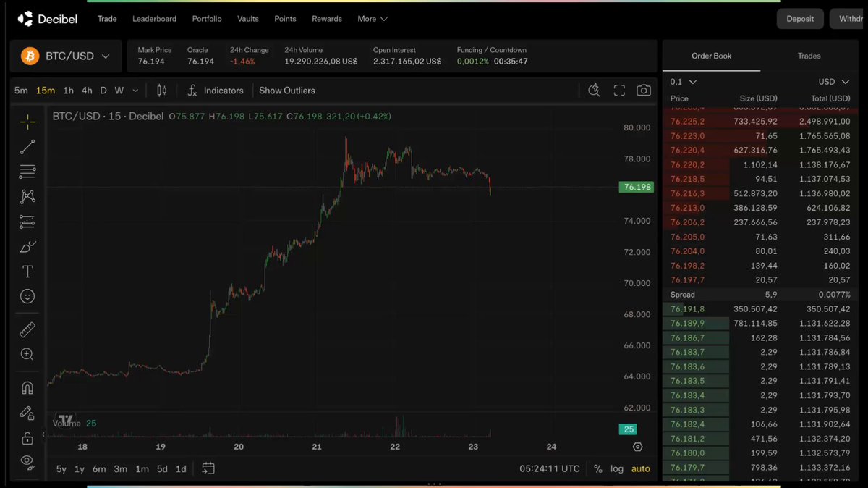868x488 pixels.
Task: Open the forecasting and measurement tools
Action: point(27,222)
